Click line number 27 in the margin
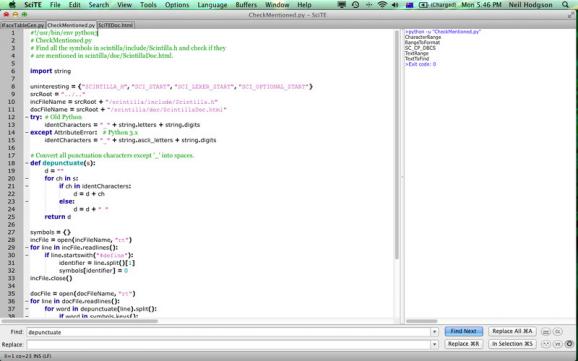This screenshot has height=361, width=578. coord(11,232)
